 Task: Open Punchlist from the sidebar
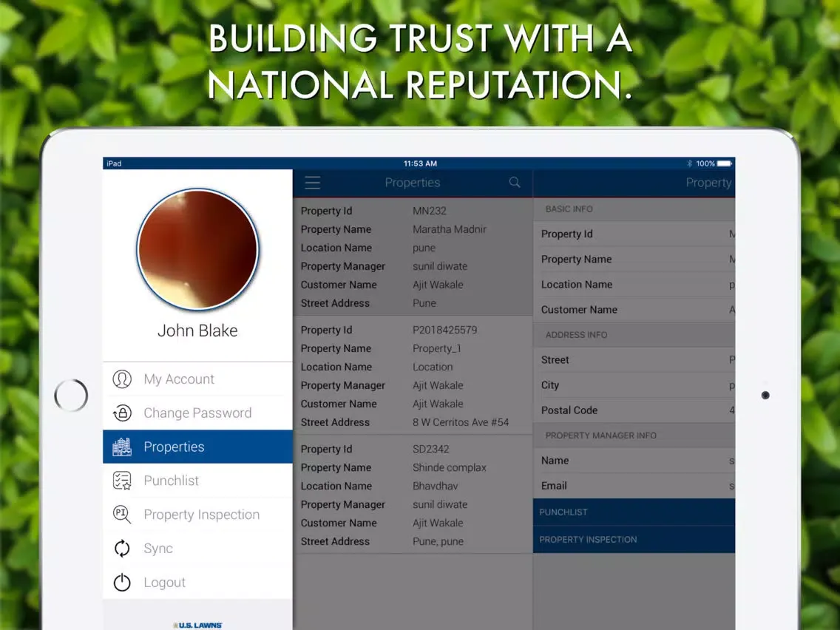click(x=197, y=481)
